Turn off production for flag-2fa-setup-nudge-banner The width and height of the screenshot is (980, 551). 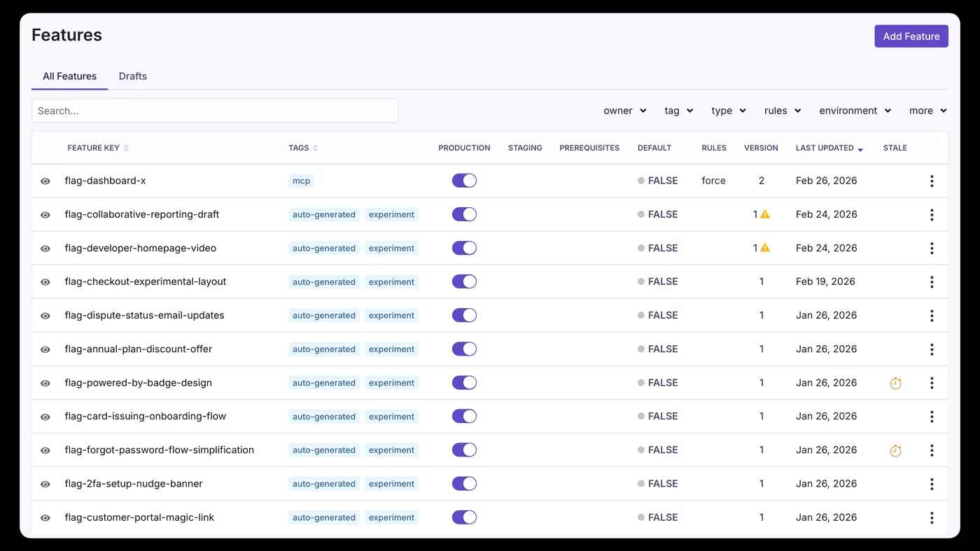[464, 483]
